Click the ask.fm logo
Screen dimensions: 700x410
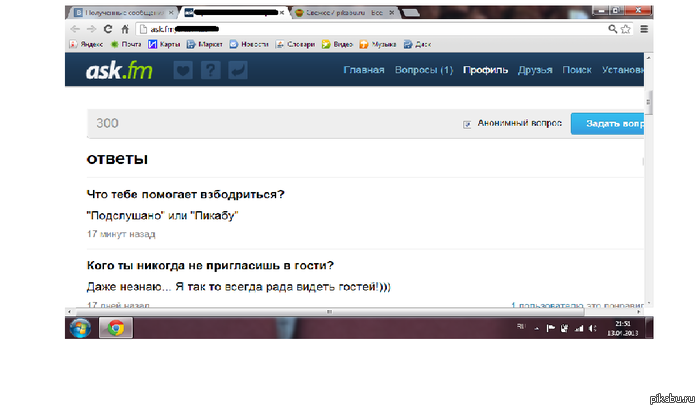pos(119,71)
